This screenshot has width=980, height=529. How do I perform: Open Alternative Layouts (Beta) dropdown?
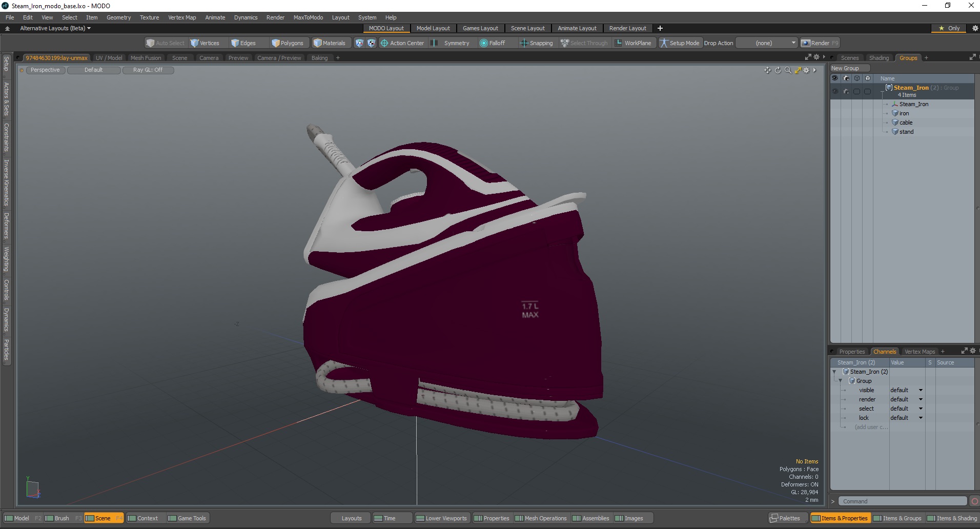point(55,28)
